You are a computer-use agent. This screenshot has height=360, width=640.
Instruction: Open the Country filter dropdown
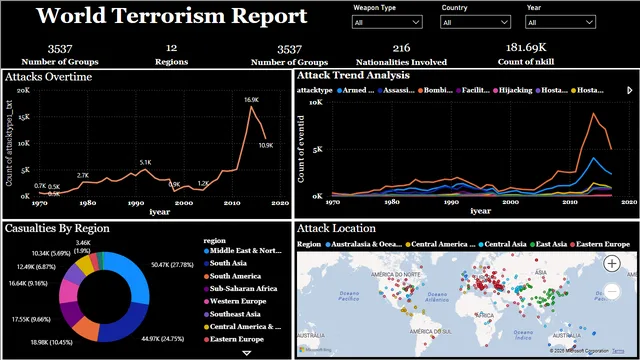pos(475,22)
